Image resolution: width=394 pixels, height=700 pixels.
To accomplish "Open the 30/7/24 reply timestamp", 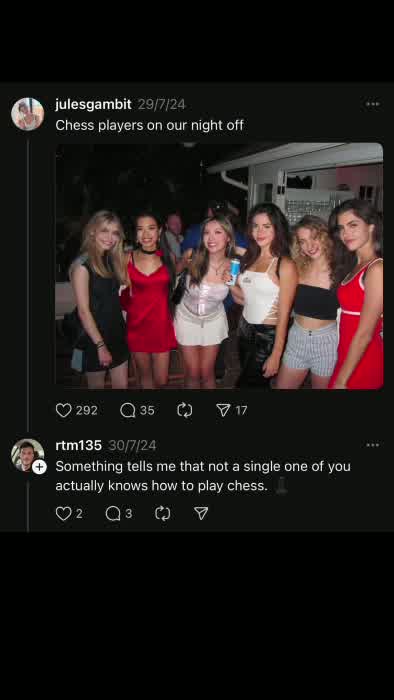I will click(x=132, y=445).
